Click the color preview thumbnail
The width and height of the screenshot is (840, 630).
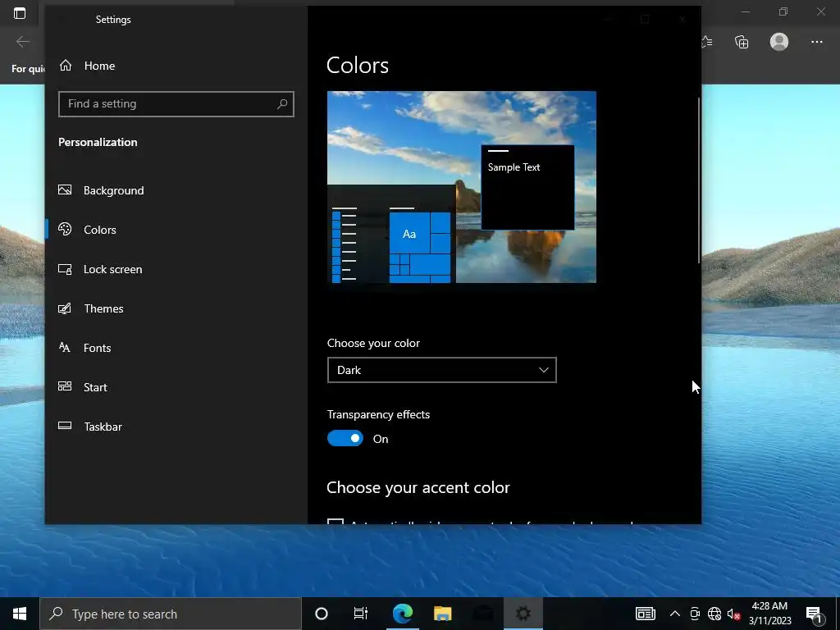coord(462,187)
